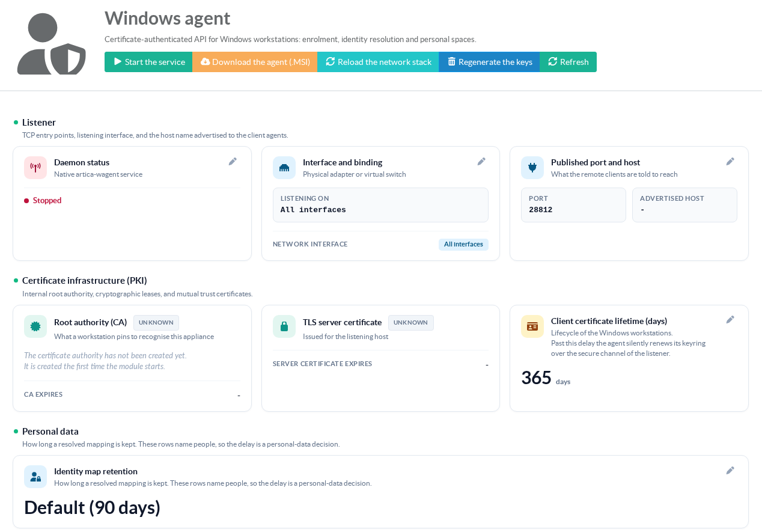Download the agent (.MSI) installer
This screenshot has height=532, width=762.
pyautogui.click(x=255, y=62)
